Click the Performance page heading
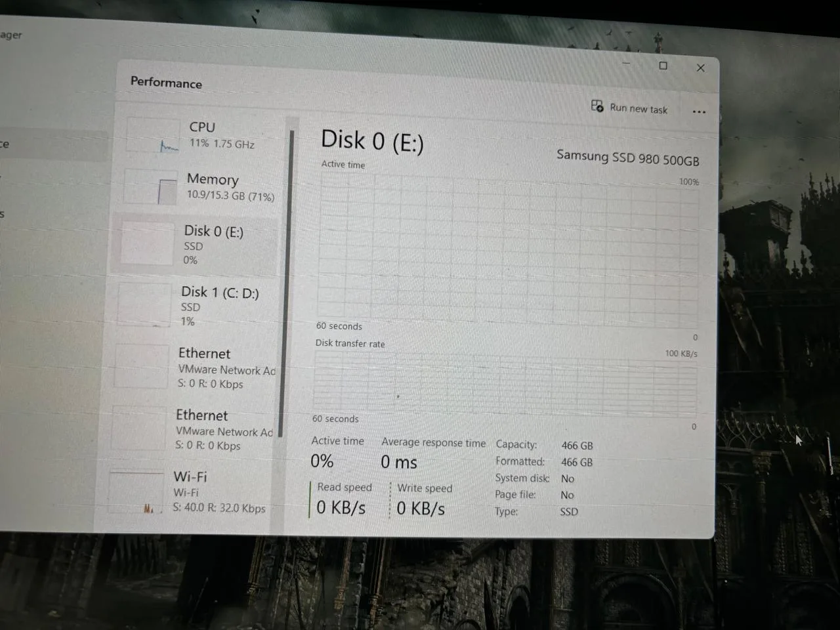 [x=166, y=83]
